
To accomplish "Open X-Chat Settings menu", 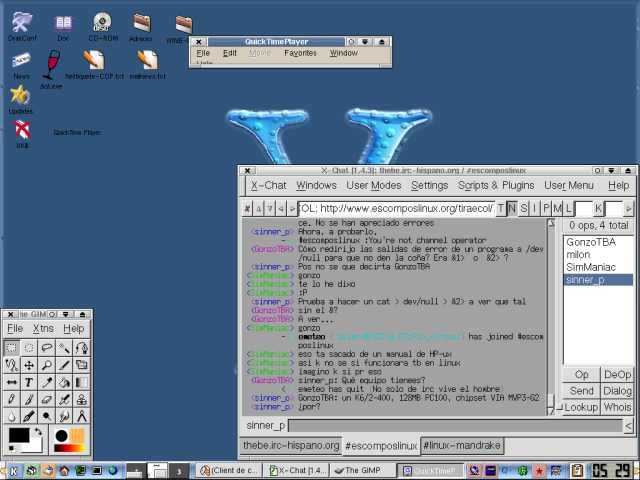I will pyautogui.click(x=429, y=185).
